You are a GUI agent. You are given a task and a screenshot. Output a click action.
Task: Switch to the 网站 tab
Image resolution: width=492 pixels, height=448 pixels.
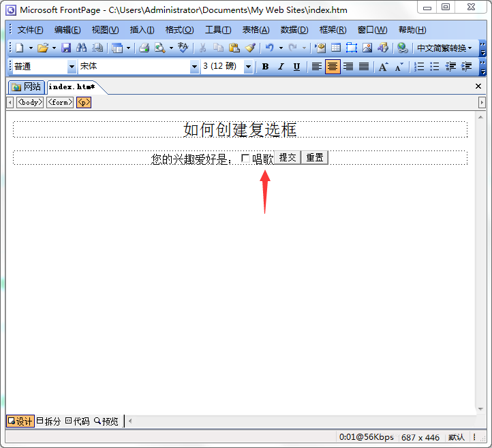pyautogui.click(x=27, y=87)
